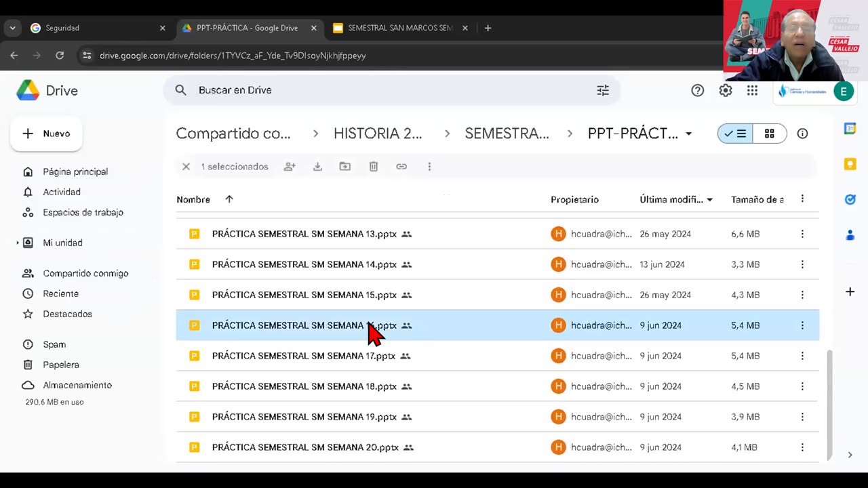Open Drive settings gear icon
This screenshot has width=868, height=488.
726,90
